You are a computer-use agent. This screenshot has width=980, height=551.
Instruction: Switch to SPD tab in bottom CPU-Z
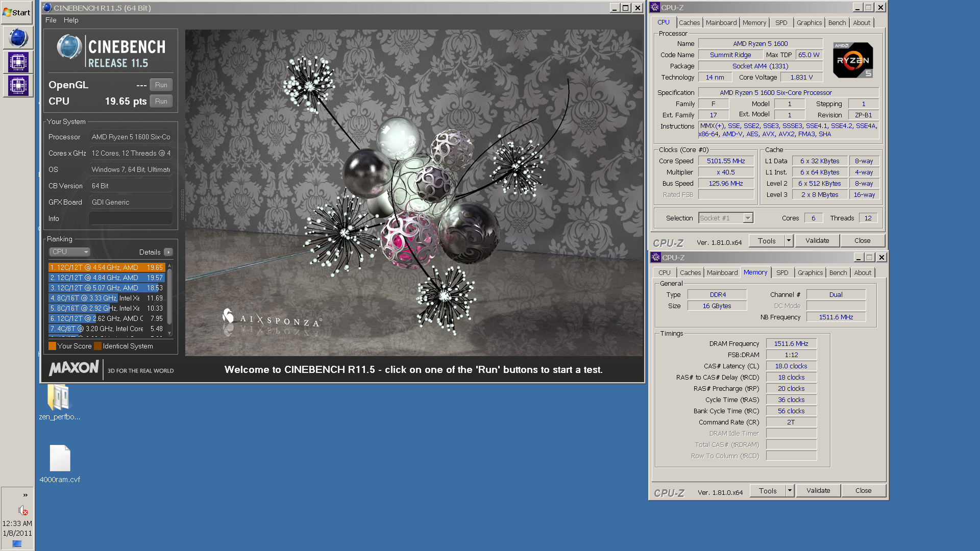[x=782, y=273]
